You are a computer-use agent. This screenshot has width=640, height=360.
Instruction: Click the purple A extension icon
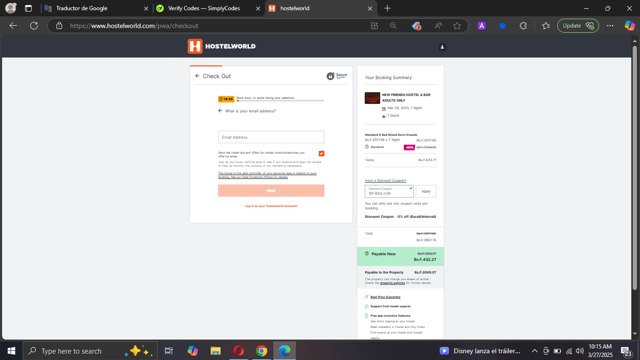click(x=482, y=26)
